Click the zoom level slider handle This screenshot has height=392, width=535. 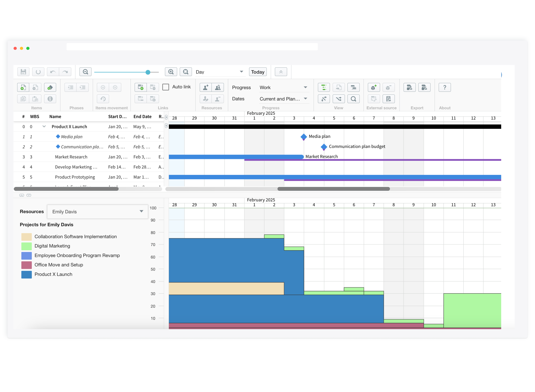pyautogui.click(x=148, y=72)
